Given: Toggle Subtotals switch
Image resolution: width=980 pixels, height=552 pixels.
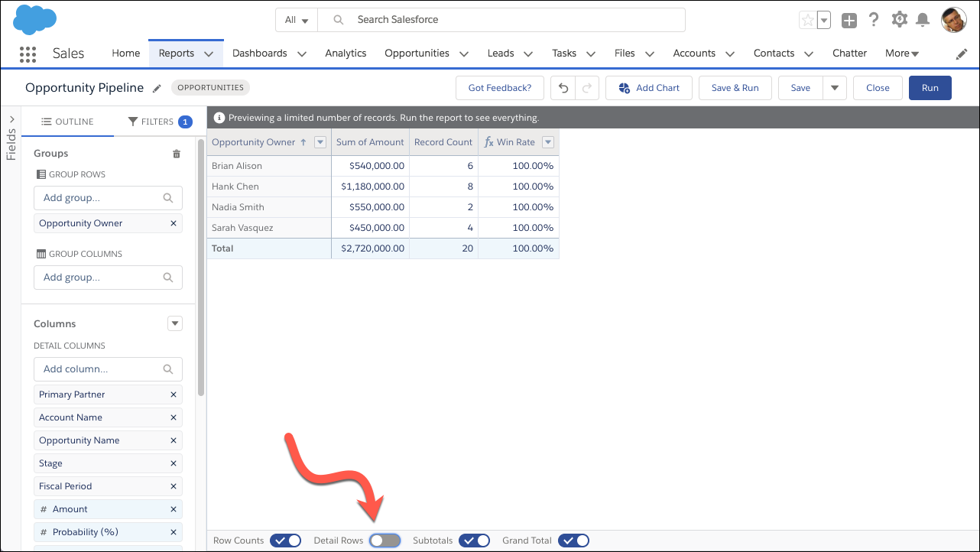Looking at the screenshot, I should tap(474, 541).
